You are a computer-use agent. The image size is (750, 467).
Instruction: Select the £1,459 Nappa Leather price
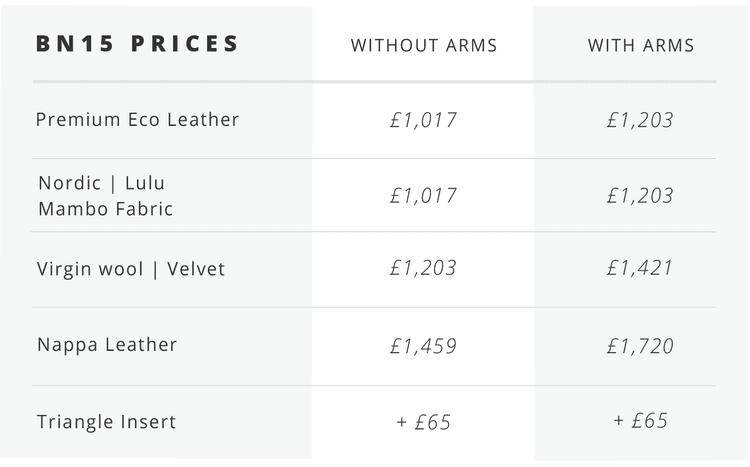coord(423,346)
